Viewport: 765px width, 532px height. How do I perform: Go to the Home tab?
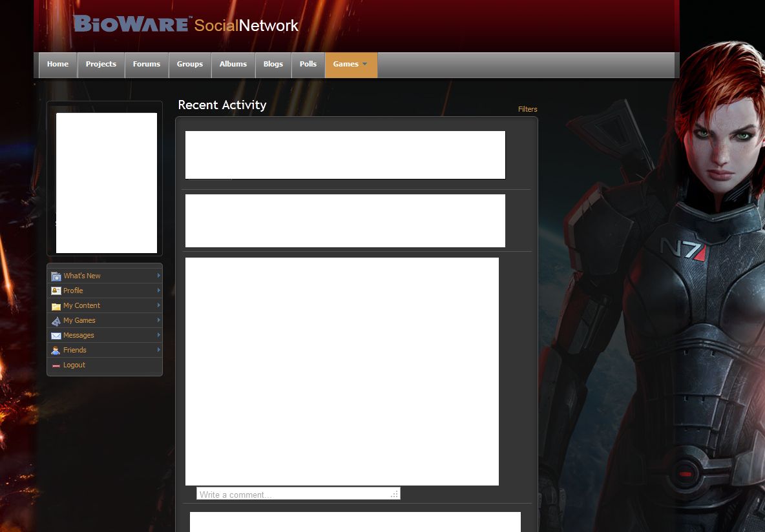(58, 65)
